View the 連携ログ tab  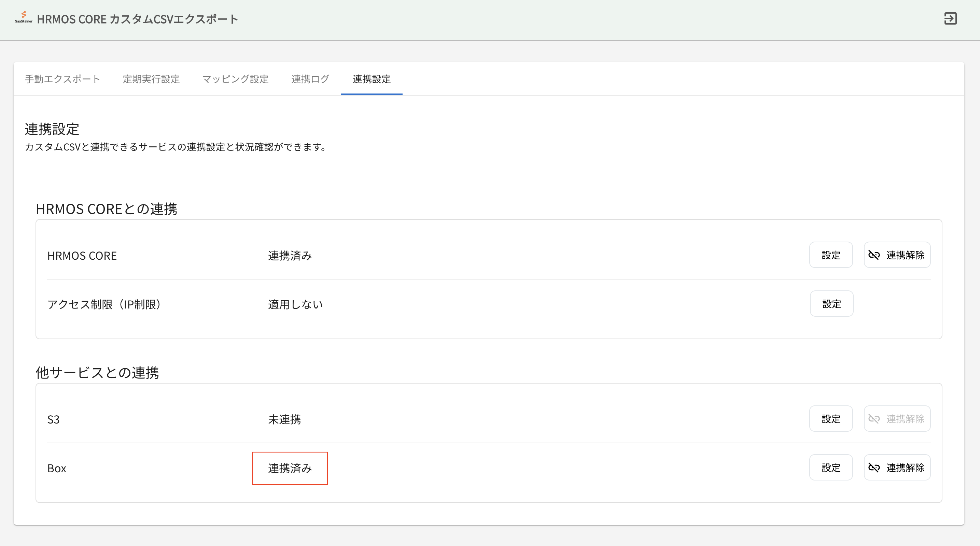click(310, 79)
